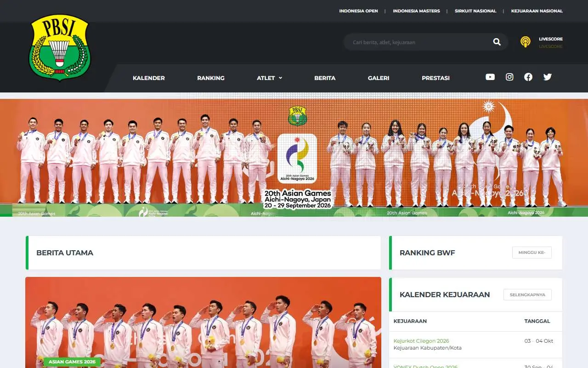Click the 'Kejuaraan Kabupaten/Kota' text
The image size is (588, 368).
pos(428,348)
